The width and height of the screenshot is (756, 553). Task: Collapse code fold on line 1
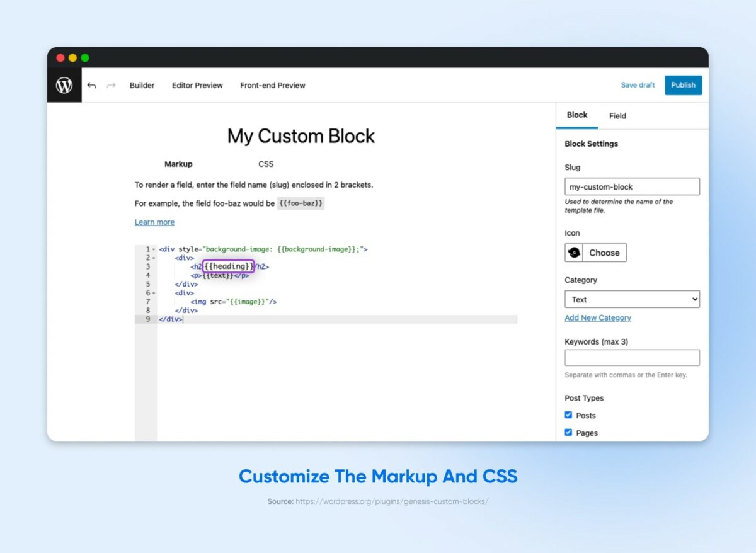[153, 248]
